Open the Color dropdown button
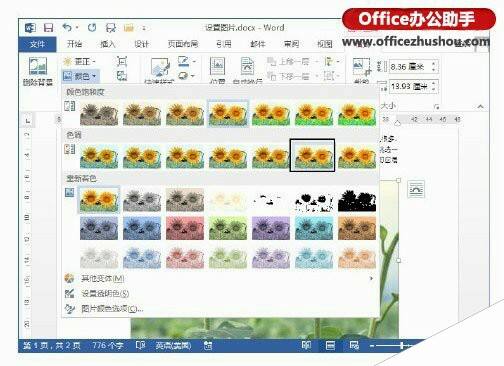The image size is (504, 366). [x=80, y=76]
